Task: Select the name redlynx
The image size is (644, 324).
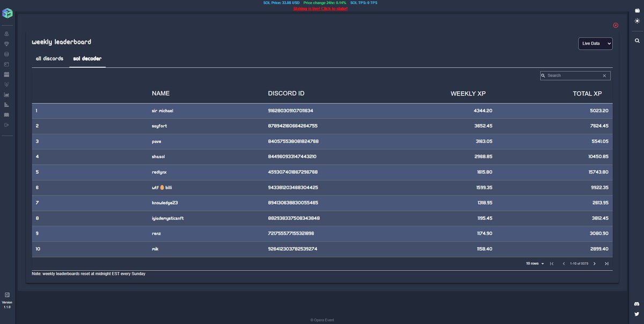Action: (x=160, y=172)
